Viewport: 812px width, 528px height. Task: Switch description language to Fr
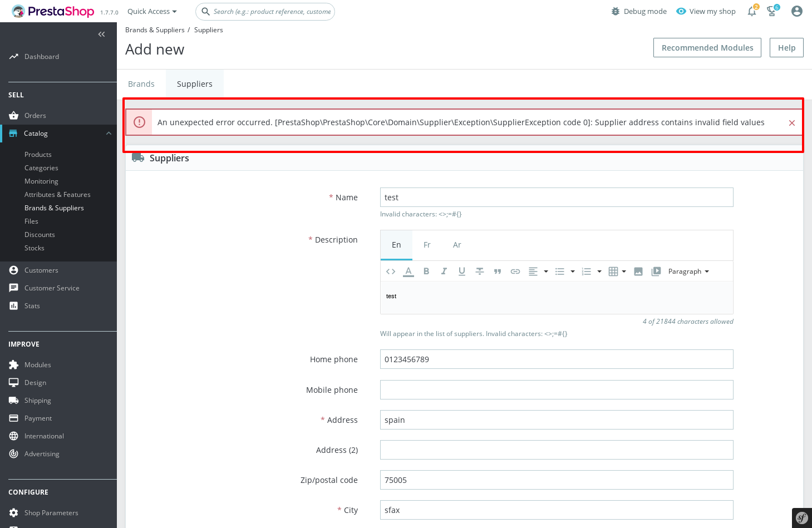(427, 245)
